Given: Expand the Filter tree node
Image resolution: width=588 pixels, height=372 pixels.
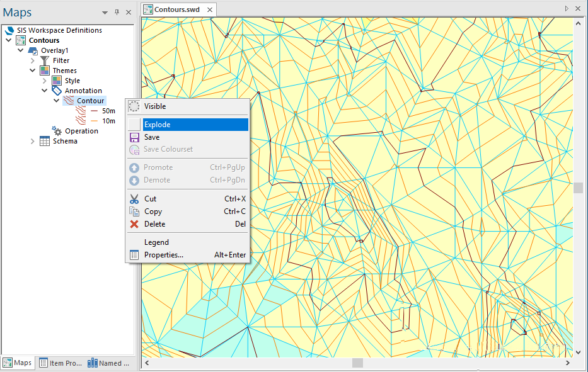Looking at the screenshot, I should tap(33, 60).
